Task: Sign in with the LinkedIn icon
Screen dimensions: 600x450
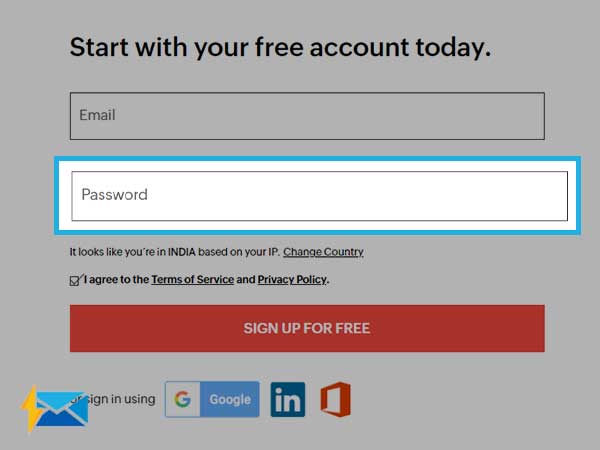Action: pyautogui.click(x=288, y=399)
